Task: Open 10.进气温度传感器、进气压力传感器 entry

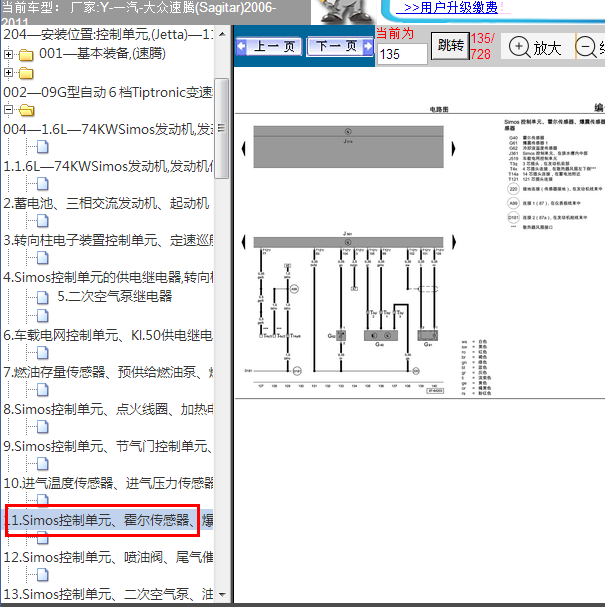Action: pyautogui.click(x=108, y=483)
